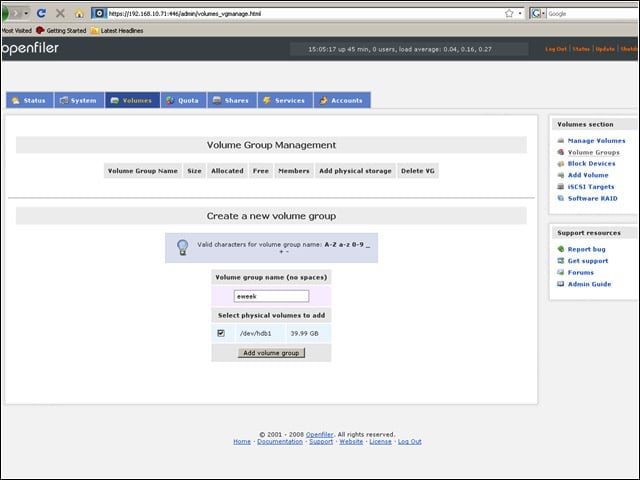Screen dimensions: 640x480
Task: Open the history dropdown next to navigation arrows
Action: [x=26, y=13]
